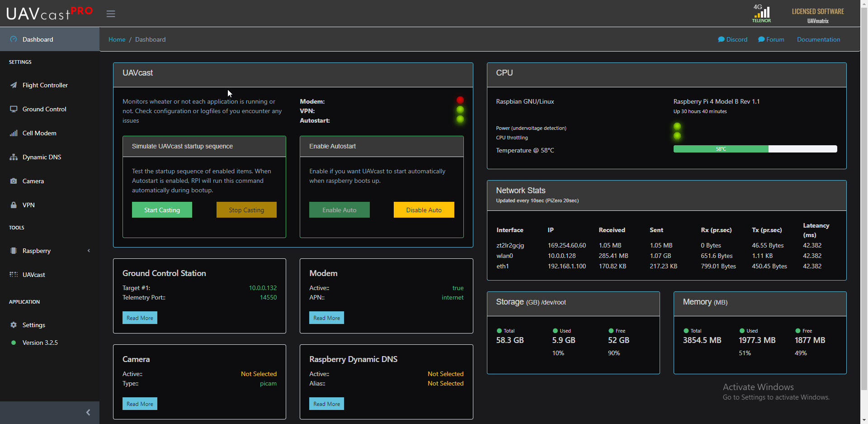Click the Flight Controller paper-plane icon
This screenshot has width=868, height=424.
(x=14, y=85)
